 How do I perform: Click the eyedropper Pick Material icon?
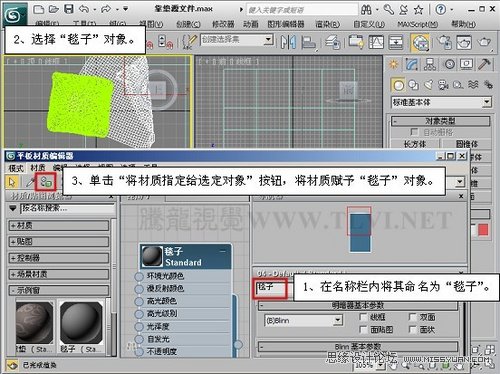pos(30,182)
